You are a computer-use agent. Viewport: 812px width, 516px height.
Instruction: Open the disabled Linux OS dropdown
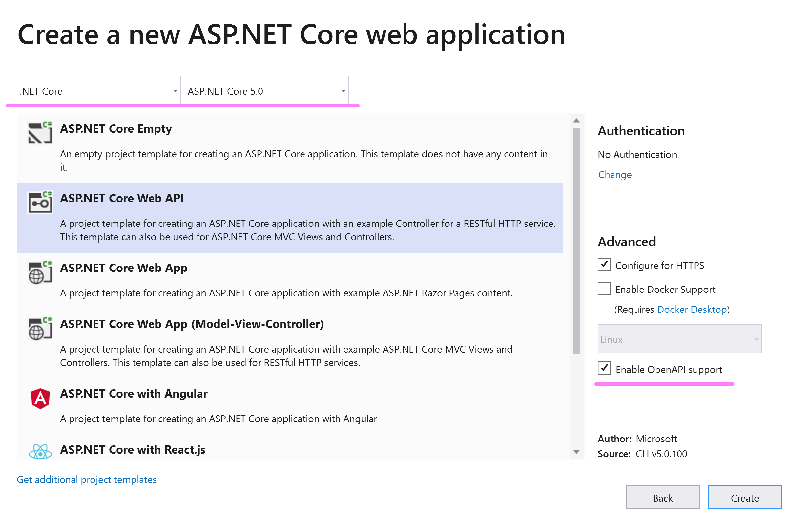[679, 339]
